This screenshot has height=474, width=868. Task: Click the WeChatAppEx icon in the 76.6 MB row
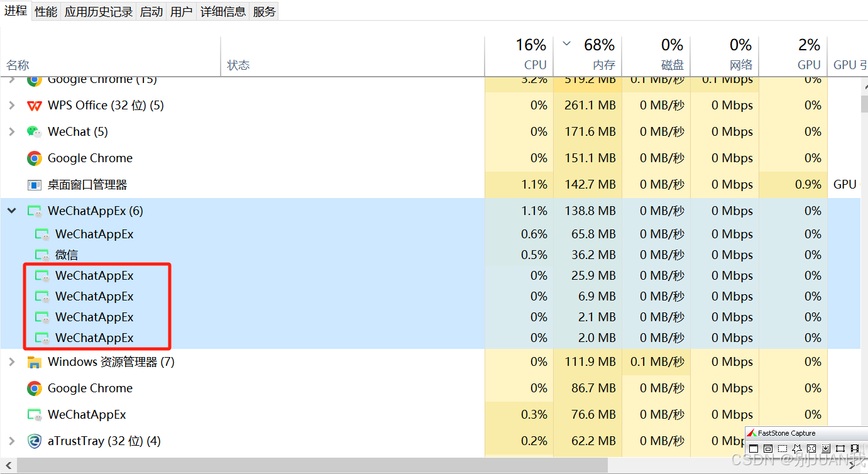(35, 415)
